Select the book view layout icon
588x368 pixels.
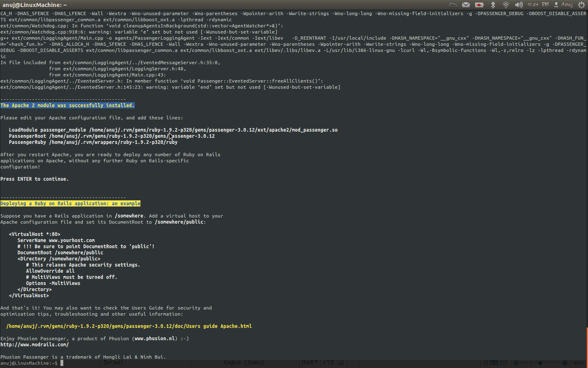pyautogui.click(x=503, y=362)
